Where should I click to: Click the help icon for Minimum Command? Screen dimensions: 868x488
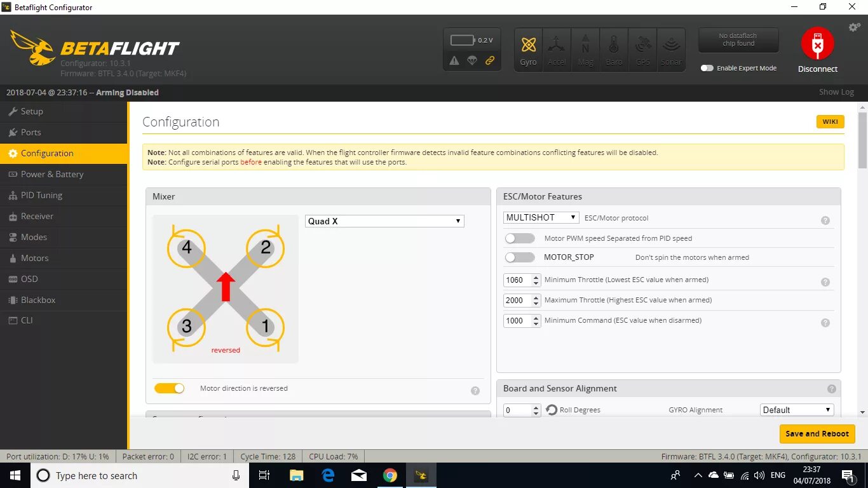click(825, 323)
